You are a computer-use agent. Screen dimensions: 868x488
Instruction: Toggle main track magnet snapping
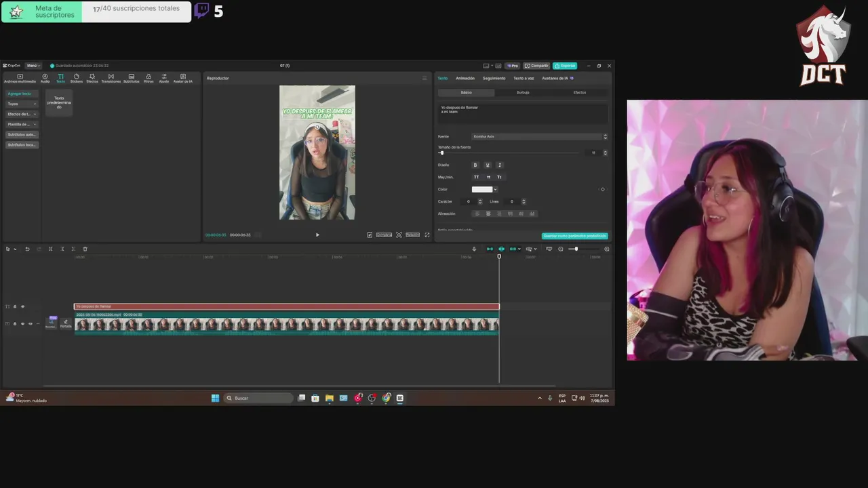tap(490, 249)
